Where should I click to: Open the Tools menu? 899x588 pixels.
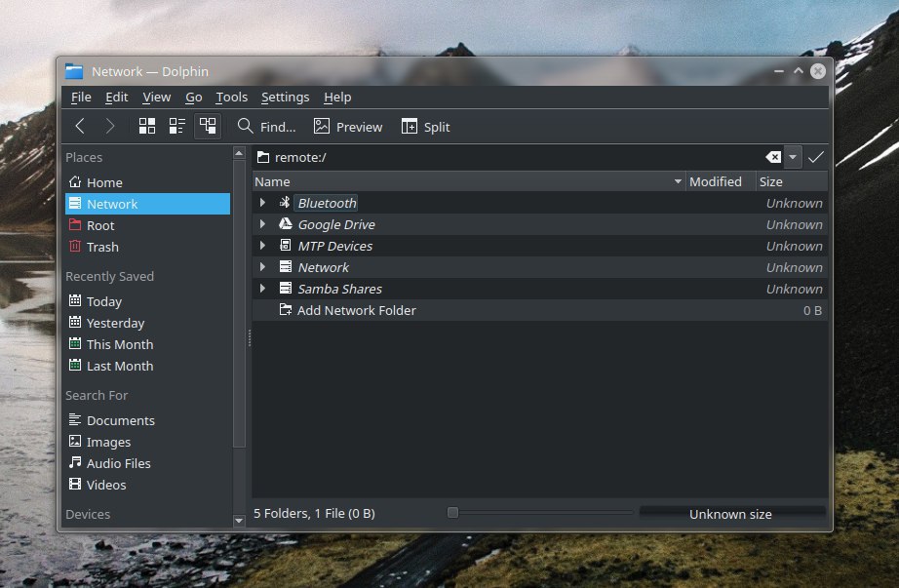click(232, 97)
